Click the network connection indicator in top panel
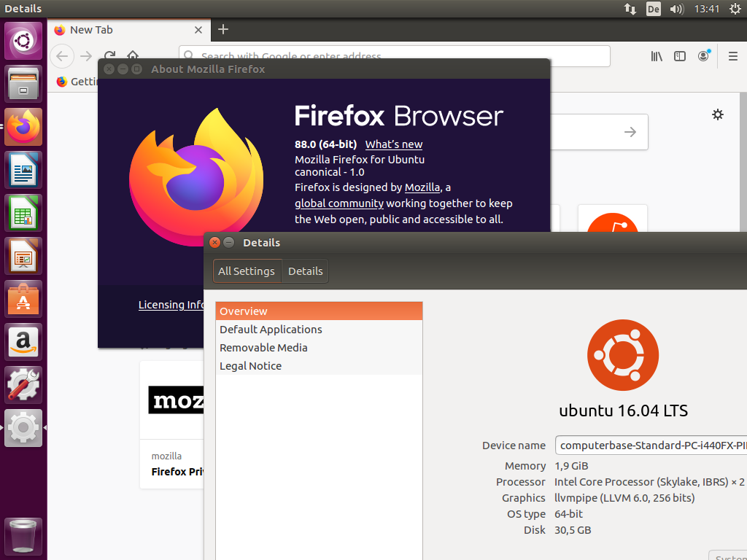Viewport: 747px width, 560px height. coord(630,9)
